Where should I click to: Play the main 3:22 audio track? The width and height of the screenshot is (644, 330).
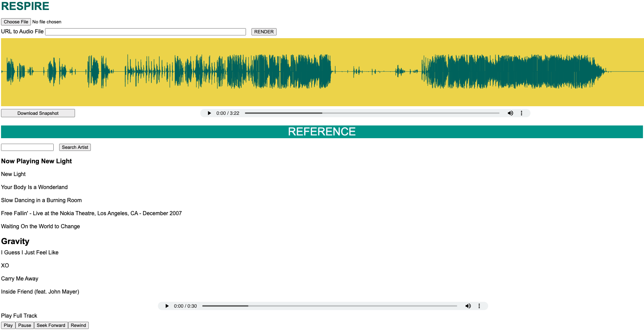click(x=209, y=113)
